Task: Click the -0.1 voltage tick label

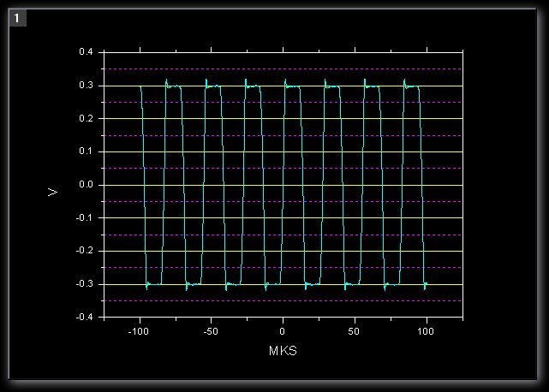Action: pyautogui.click(x=84, y=218)
